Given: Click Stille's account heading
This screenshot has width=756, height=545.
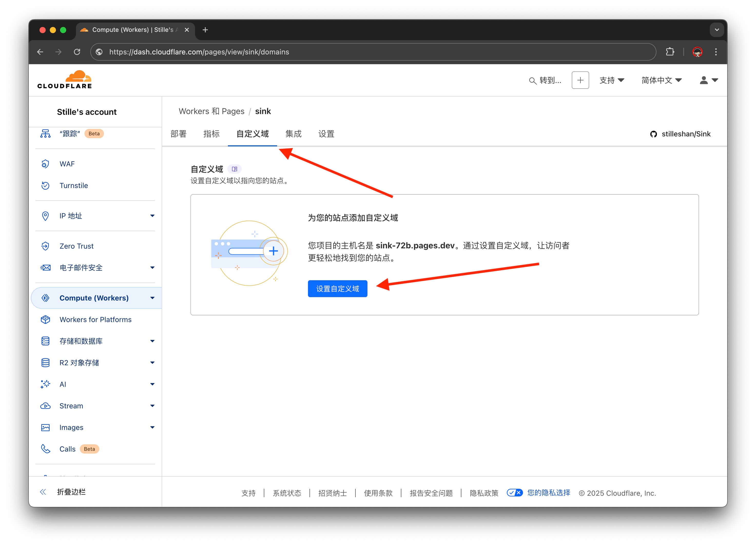Looking at the screenshot, I should [x=87, y=112].
